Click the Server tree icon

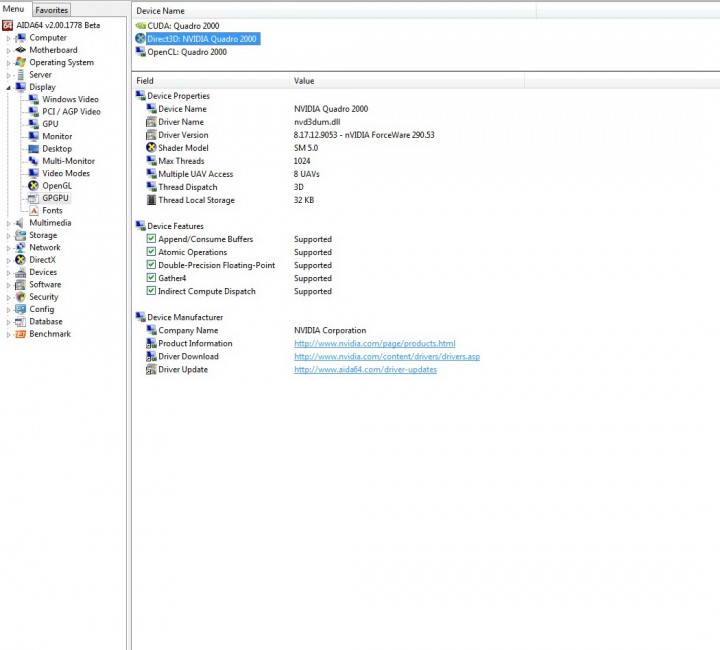tap(20, 74)
